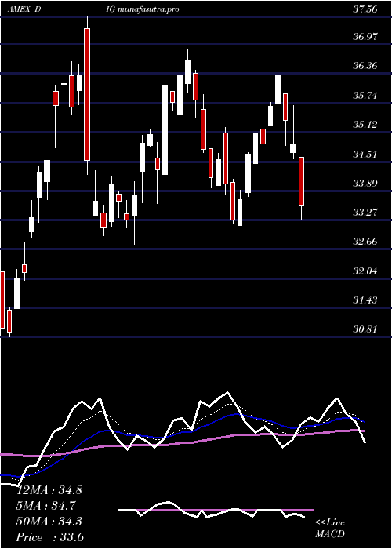The width and height of the screenshot is (392, 549).
Task: Click the 31.43 price axis label
Action: (365, 300)
